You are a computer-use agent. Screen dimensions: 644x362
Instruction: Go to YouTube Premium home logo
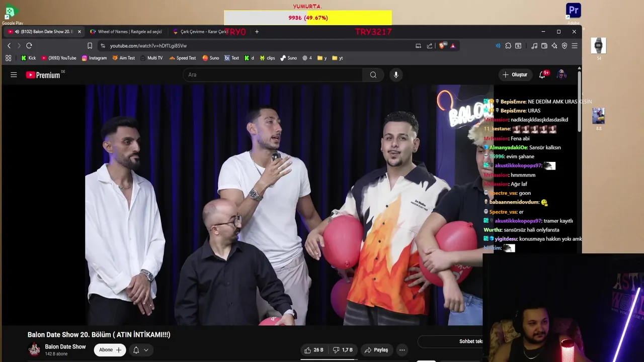click(43, 75)
